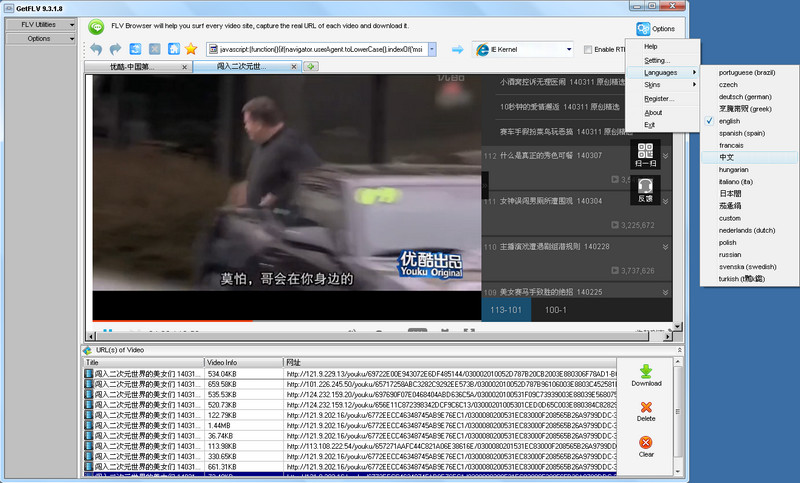Image resolution: width=800 pixels, height=483 pixels.
Task: Select nederlands (dutch) language
Action: coord(749,230)
